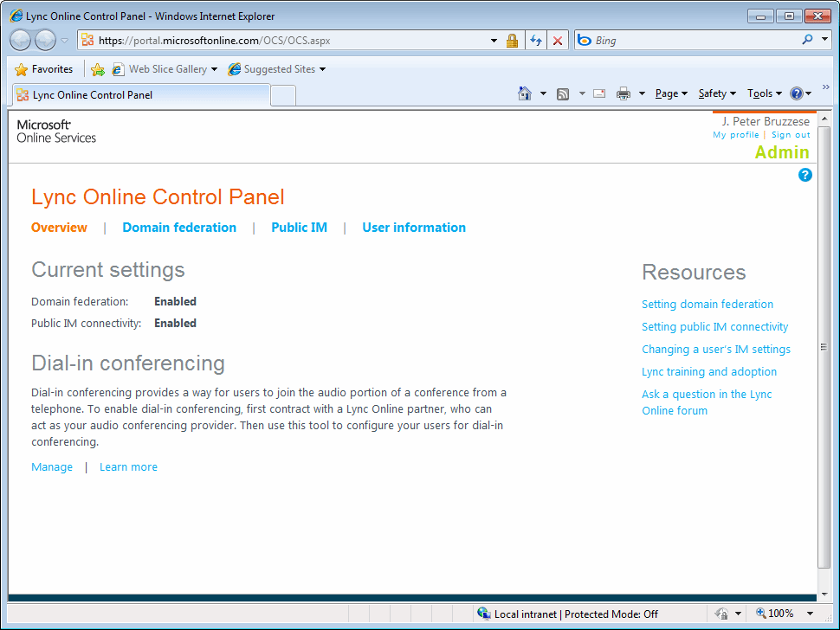
Task: Click the Bing logo icon in search box
Action: (585, 40)
